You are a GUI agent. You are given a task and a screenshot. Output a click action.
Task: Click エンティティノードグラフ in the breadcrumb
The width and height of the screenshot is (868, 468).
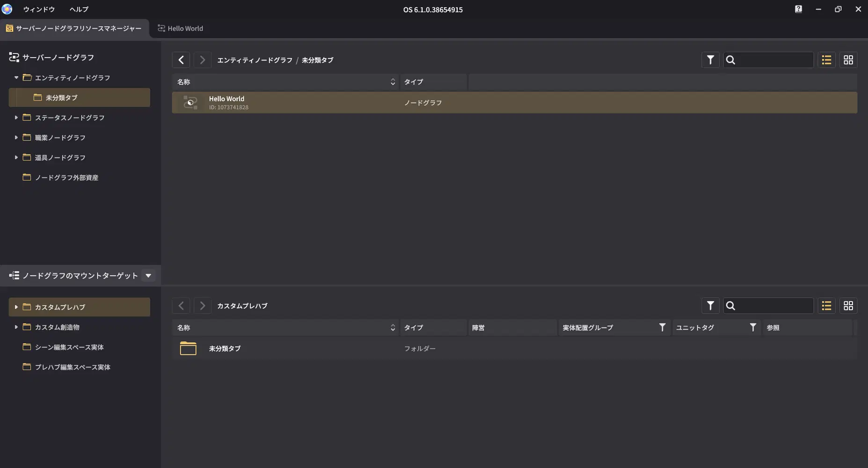(255, 60)
